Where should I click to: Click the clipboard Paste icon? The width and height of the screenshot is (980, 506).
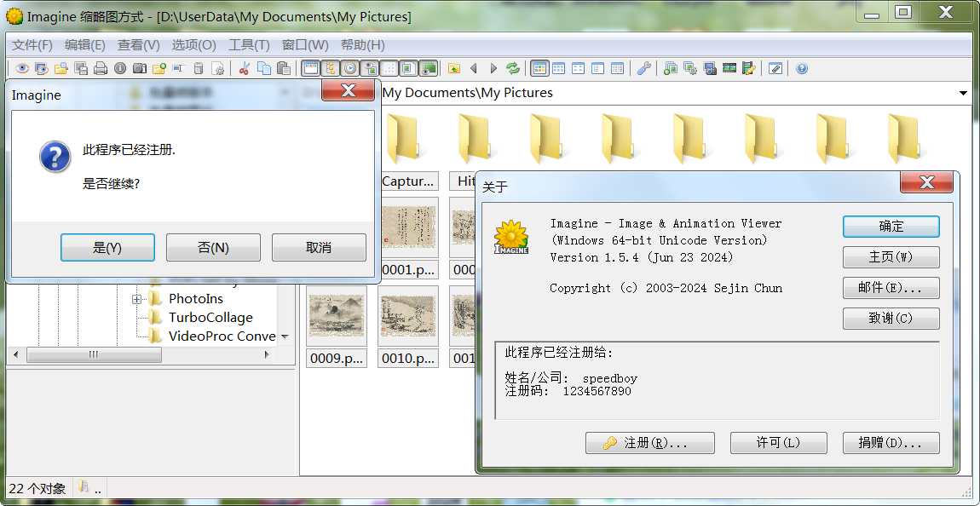[x=284, y=68]
